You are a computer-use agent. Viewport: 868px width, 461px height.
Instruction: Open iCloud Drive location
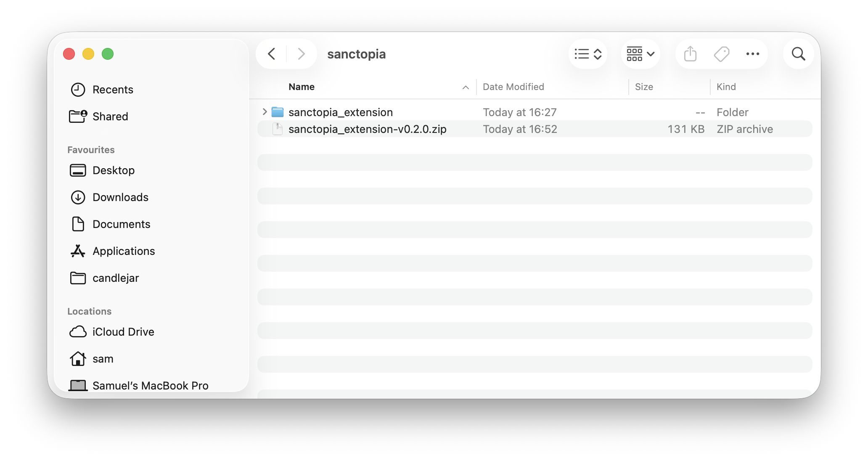point(123,332)
